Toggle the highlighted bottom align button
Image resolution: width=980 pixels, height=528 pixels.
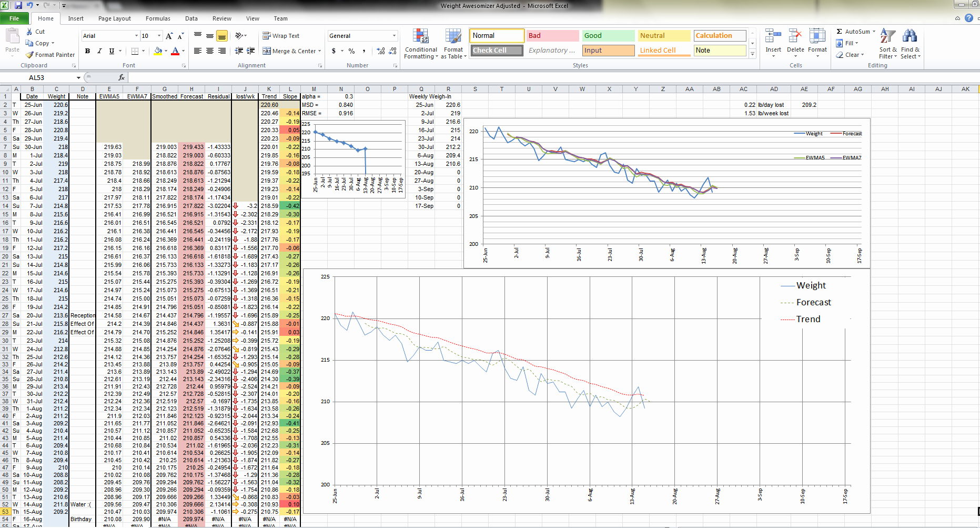pos(222,36)
